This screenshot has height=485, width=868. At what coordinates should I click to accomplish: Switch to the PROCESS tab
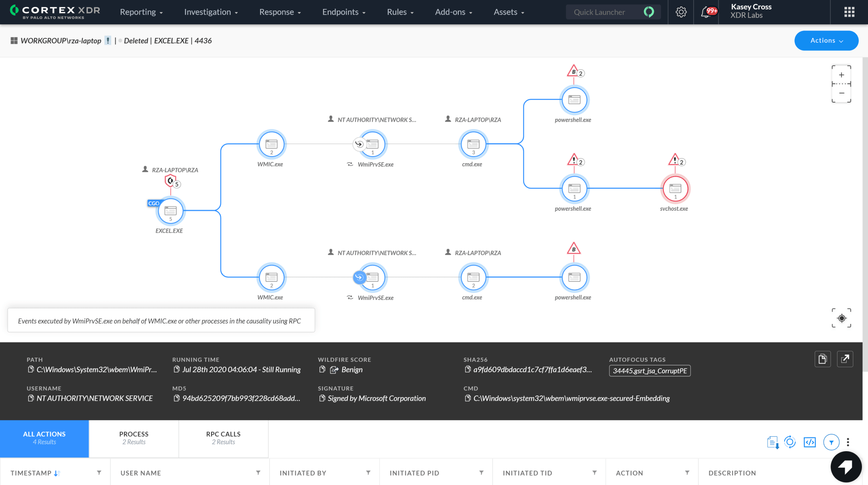133,438
